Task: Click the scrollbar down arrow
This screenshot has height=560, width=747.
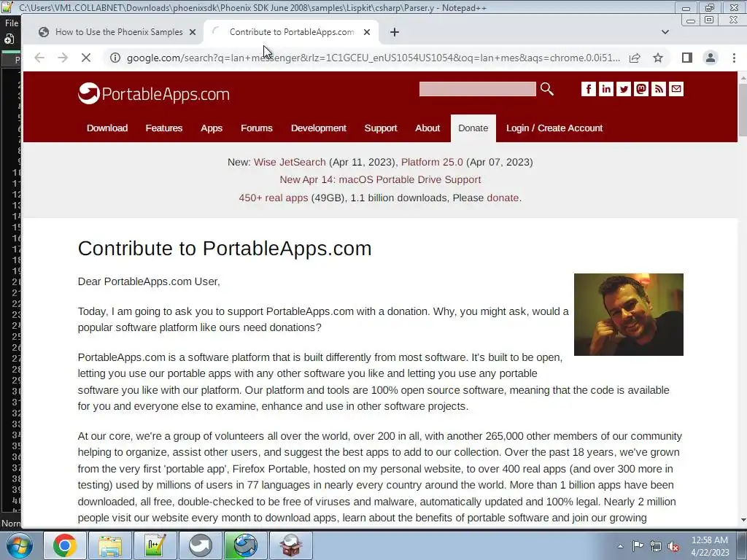Action: 742,520
